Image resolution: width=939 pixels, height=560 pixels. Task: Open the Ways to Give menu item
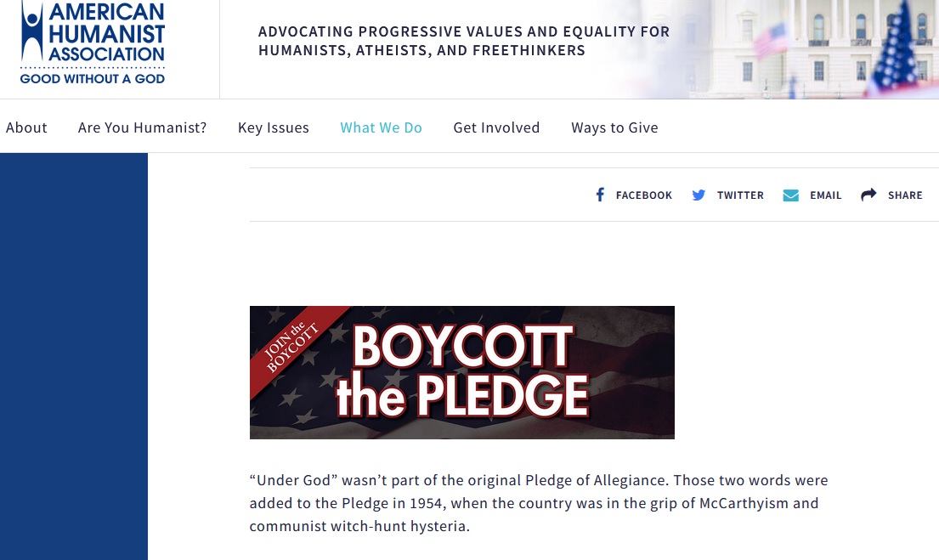click(x=614, y=127)
